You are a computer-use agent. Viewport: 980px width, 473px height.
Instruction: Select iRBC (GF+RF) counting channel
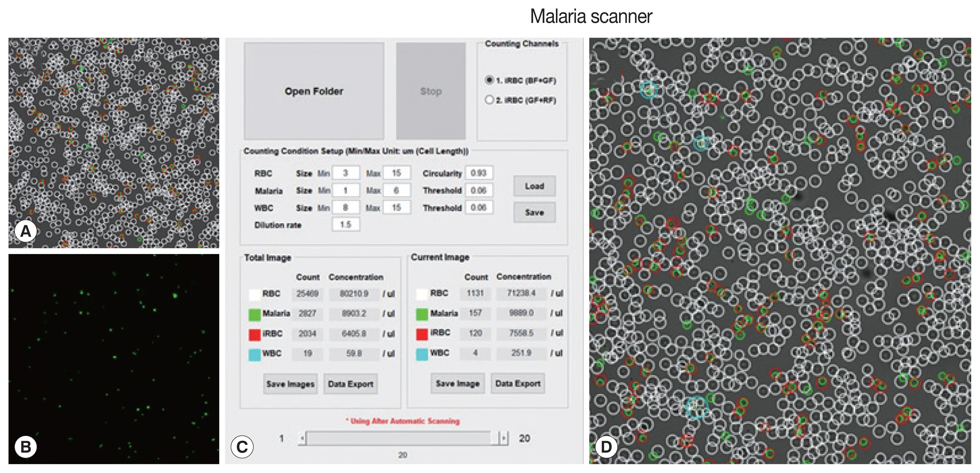pyautogui.click(x=489, y=100)
